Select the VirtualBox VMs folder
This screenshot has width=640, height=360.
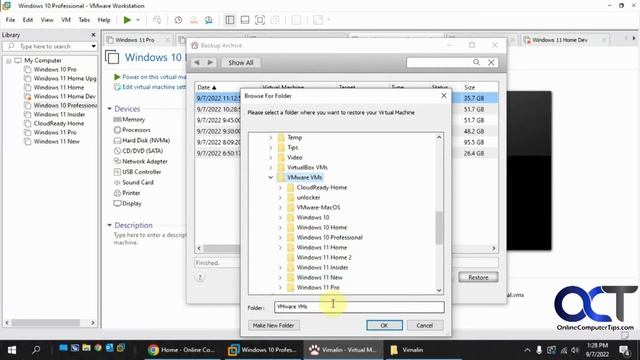[x=307, y=167]
